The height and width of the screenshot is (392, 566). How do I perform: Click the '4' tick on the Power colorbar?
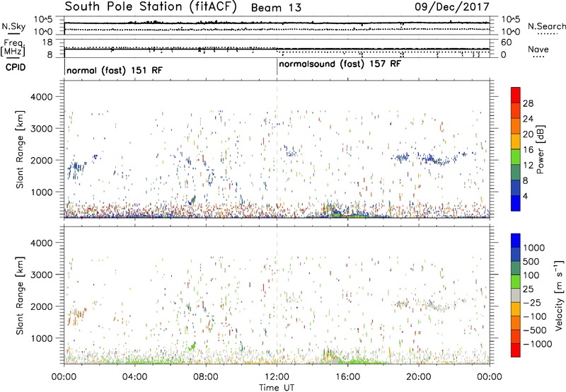point(525,196)
